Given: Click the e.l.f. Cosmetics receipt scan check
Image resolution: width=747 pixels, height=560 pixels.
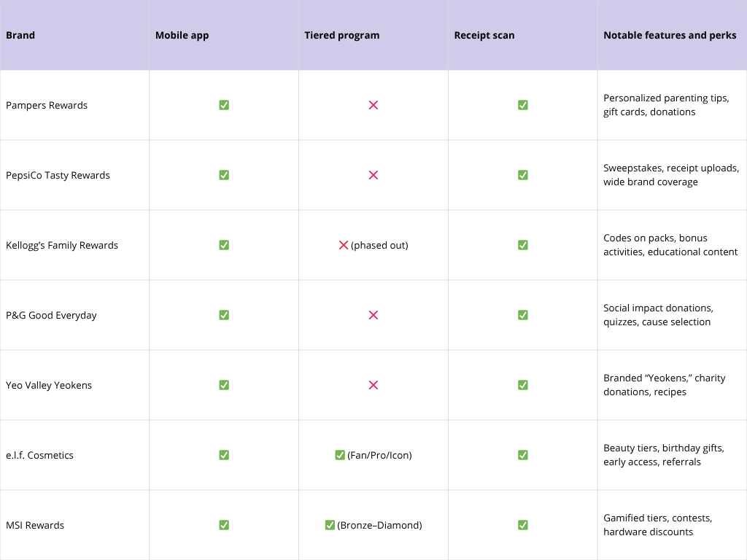Looking at the screenshot, I should [522, 455].
